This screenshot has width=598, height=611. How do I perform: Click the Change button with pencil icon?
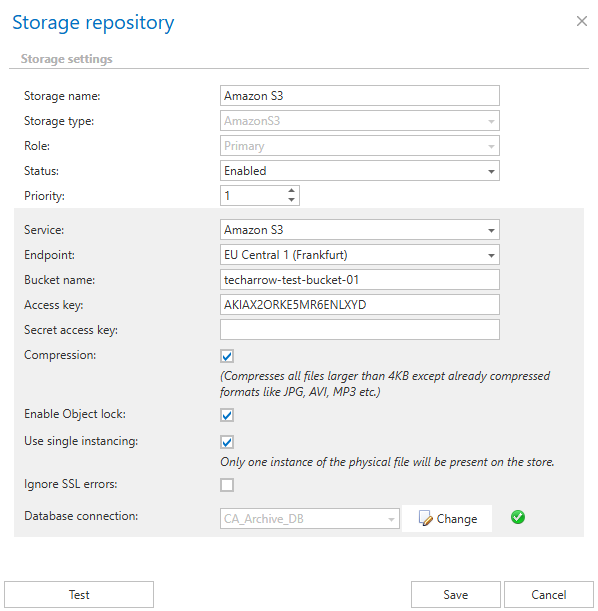[x=447, y=519]
